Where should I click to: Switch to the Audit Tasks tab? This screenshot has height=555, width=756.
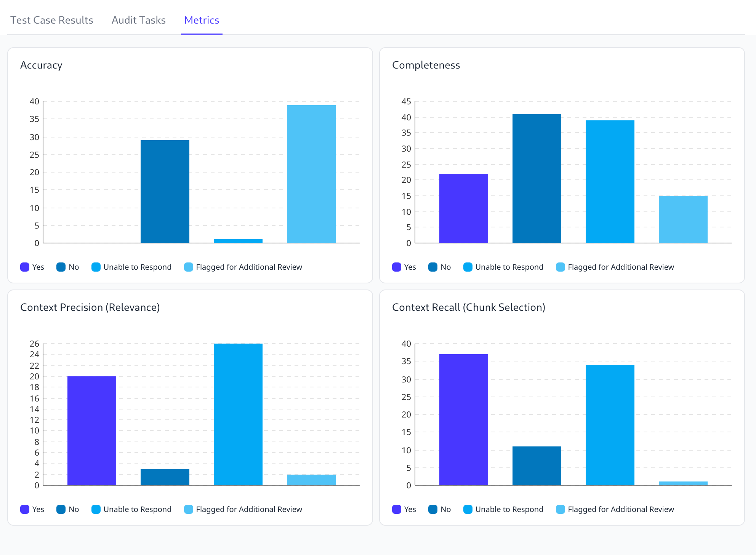click(138, 20)
